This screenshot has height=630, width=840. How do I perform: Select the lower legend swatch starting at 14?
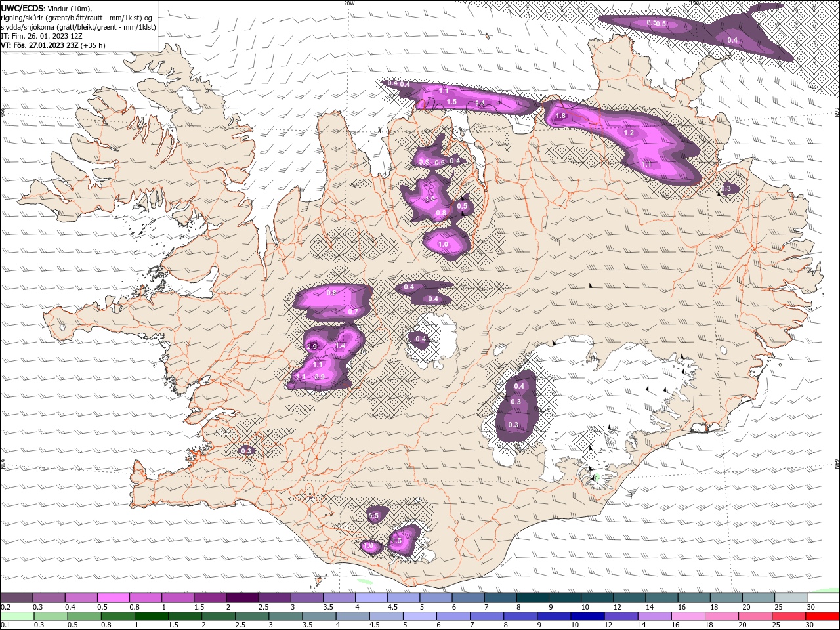pos(654,616)
